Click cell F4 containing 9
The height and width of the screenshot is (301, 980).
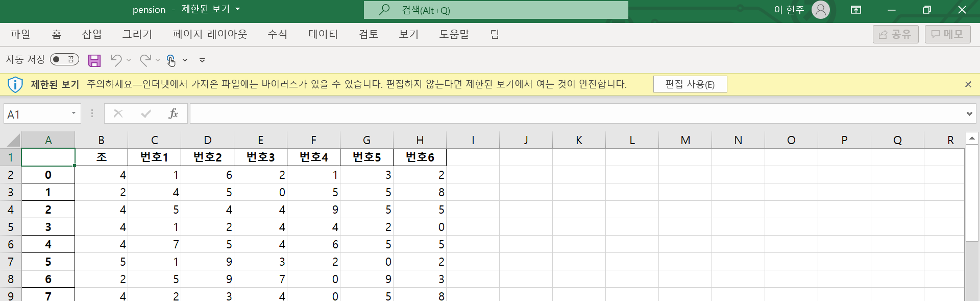point(314,210)
